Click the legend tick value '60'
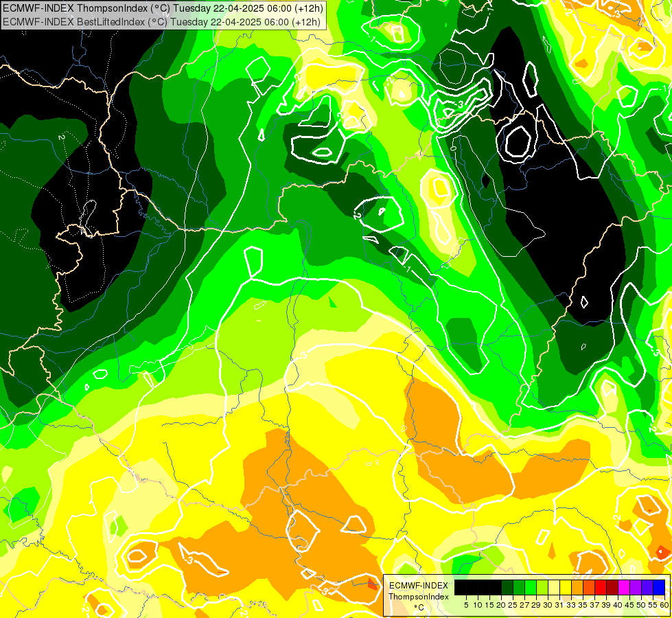This screenshot has height=618, width=672. tap(664, 605)
